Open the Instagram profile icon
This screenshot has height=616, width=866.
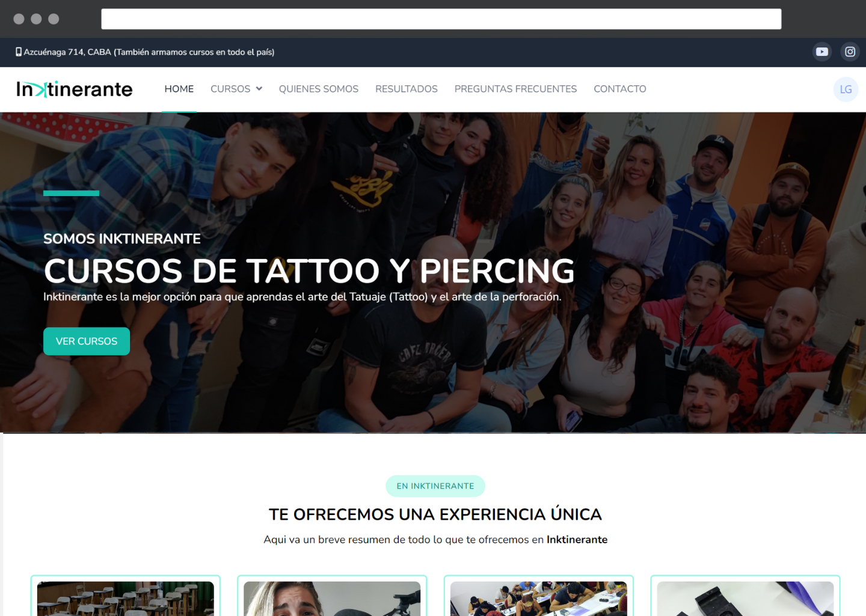849,52
